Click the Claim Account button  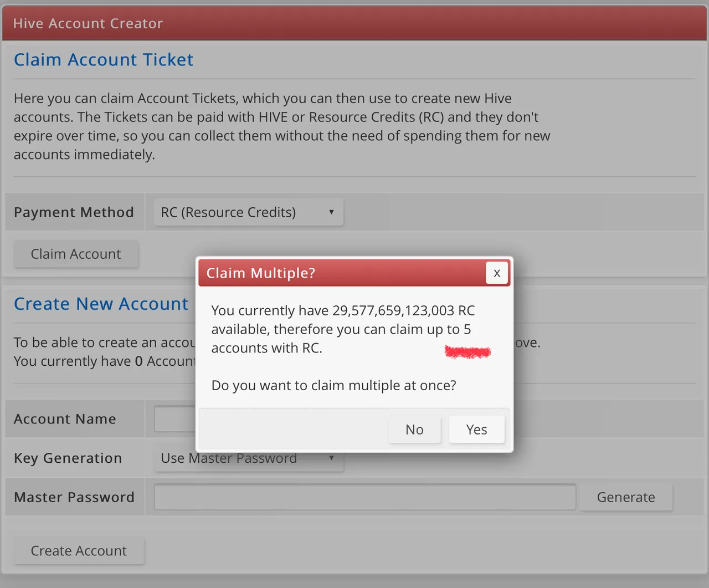pyautogui.click(x=76, y=254)
